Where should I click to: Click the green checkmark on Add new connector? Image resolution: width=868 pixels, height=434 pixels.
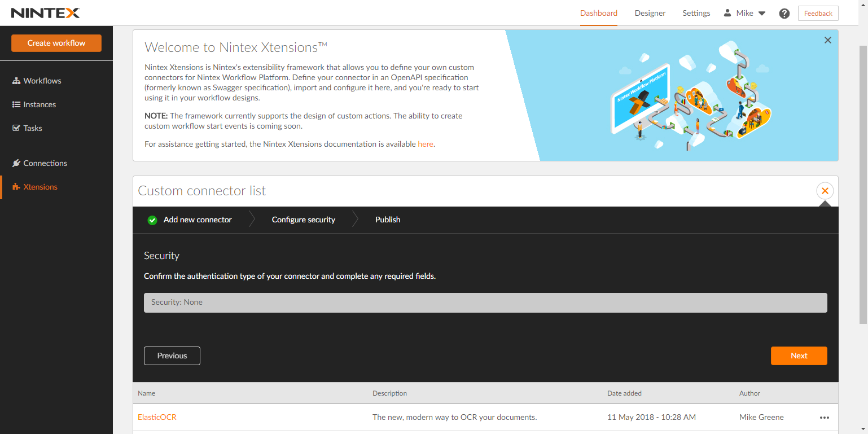152,220
